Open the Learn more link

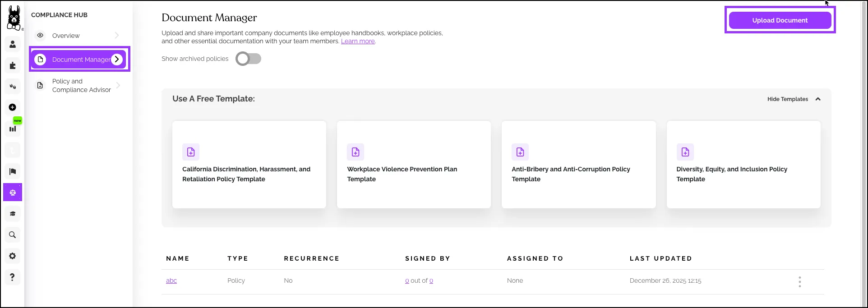(x=358, y=41)
